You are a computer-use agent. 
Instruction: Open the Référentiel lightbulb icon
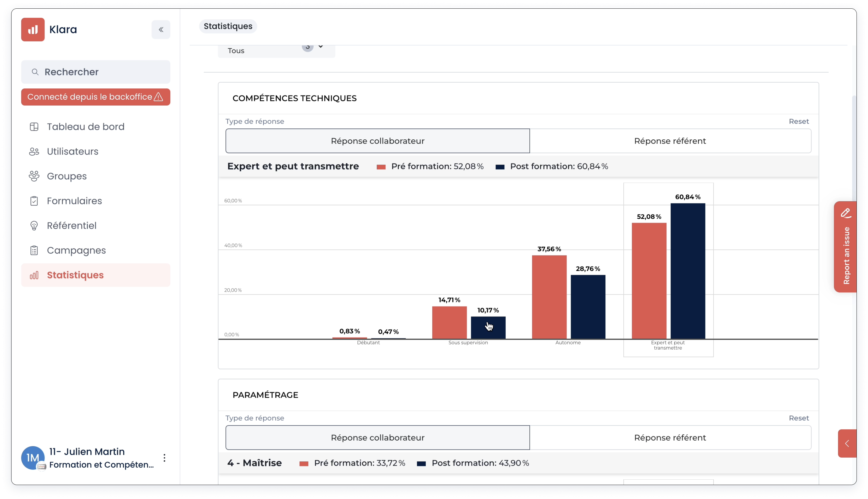pos(34,226)
